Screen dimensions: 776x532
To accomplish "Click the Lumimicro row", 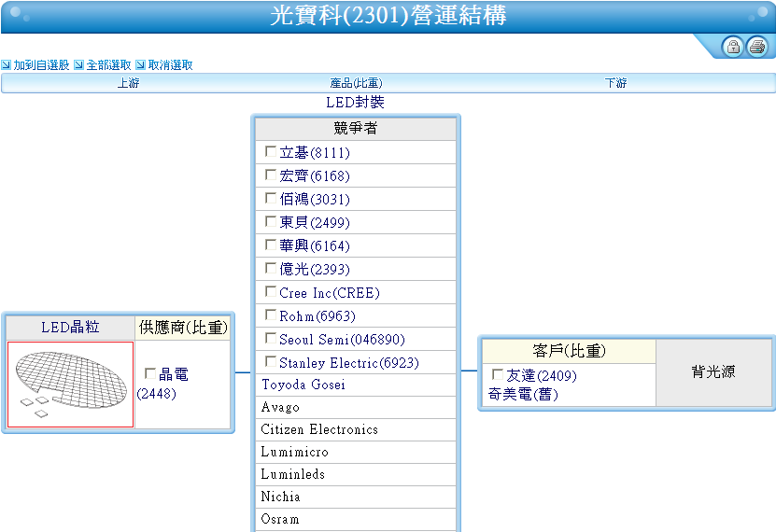I will pos(356,452).
